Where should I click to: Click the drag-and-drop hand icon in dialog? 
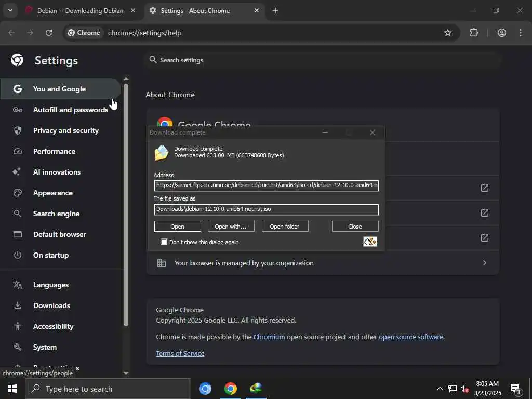[x=370, y=242]
